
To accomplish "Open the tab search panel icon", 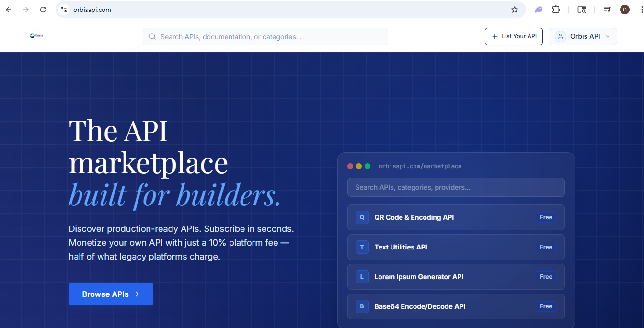I will 582,9.
